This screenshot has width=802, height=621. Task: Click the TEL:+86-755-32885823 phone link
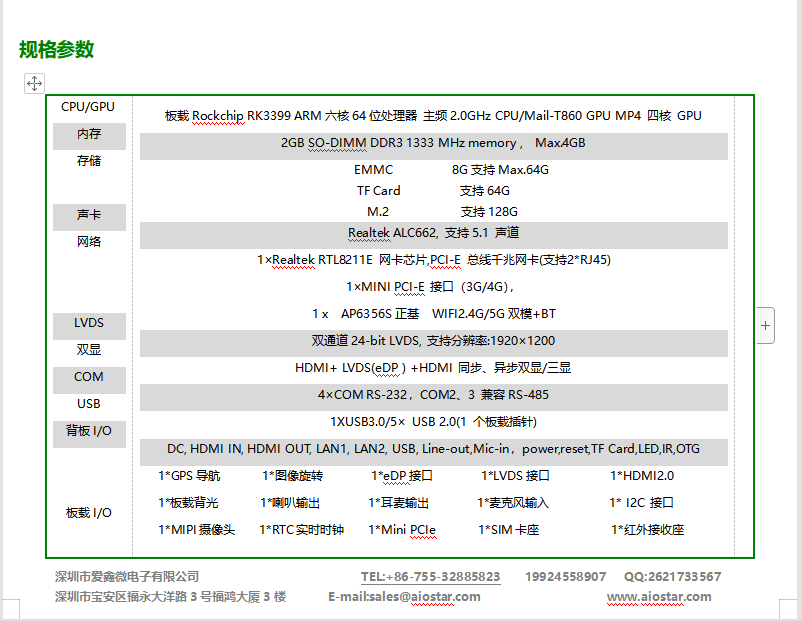430,577
